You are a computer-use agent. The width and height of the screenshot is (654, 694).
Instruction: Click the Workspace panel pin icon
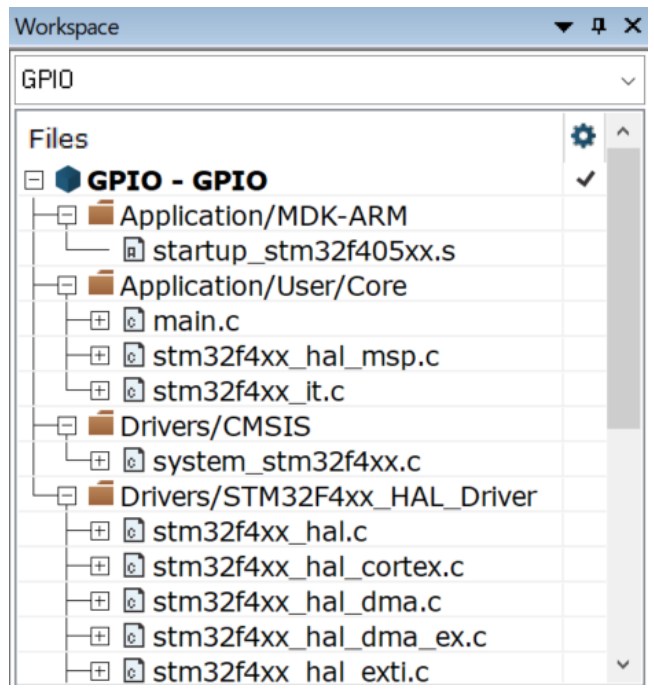click(600, 26)
